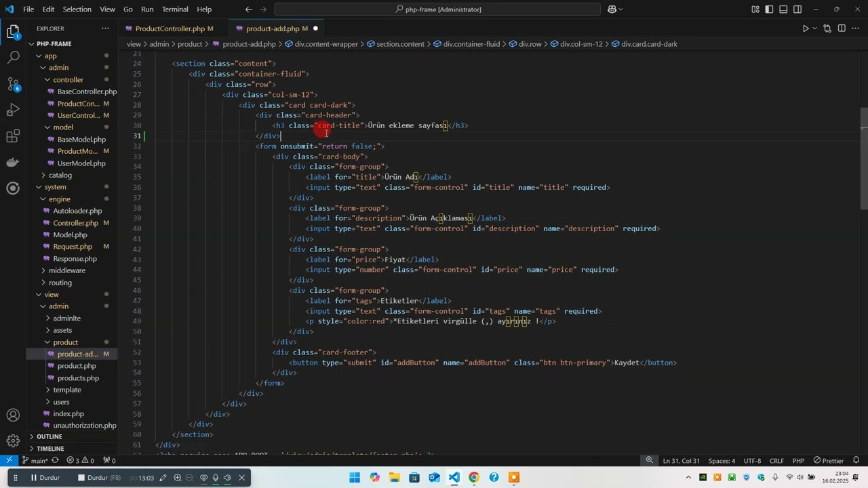Click the main* branch in status bar

coord(34,461)
